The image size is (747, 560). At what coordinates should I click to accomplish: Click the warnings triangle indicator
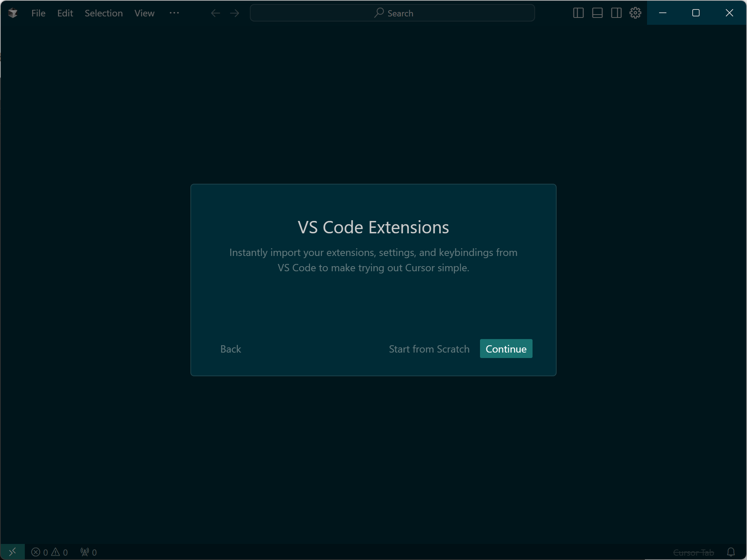pos(59,552)
